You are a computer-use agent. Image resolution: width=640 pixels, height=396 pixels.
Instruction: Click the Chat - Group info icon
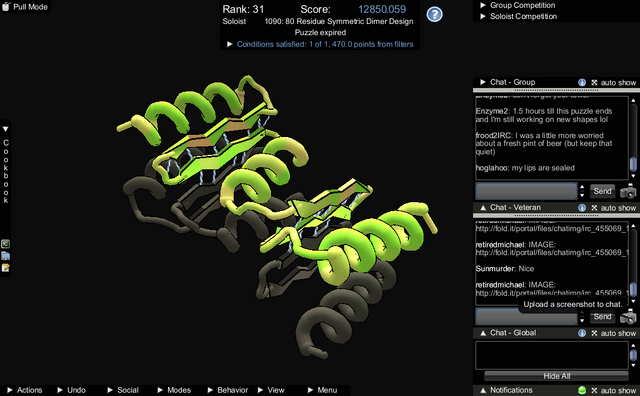click(x=582, y=82)
